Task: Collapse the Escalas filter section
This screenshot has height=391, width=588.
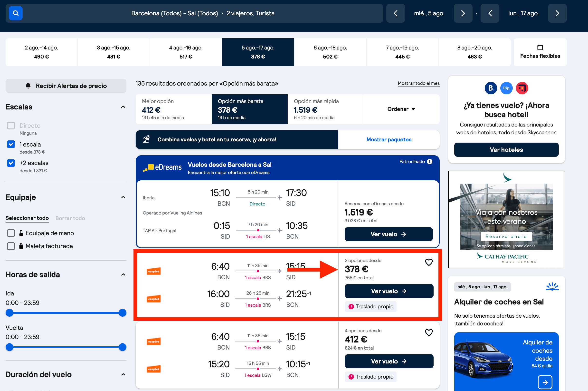Action: click(123, 107)
